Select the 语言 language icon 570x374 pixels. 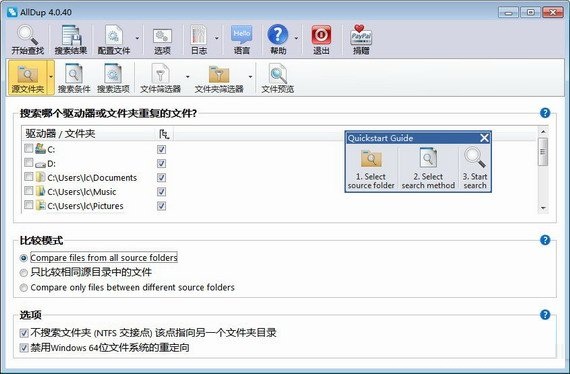[242, 40]
